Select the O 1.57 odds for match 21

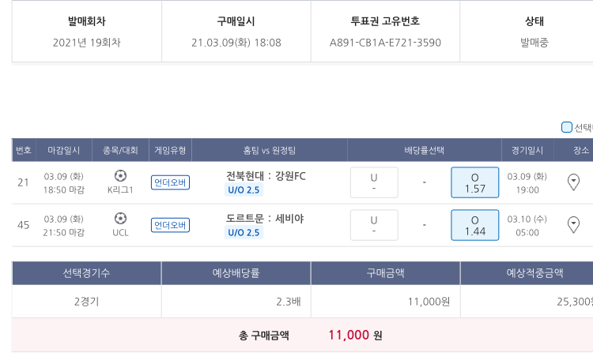pos(474,182)
